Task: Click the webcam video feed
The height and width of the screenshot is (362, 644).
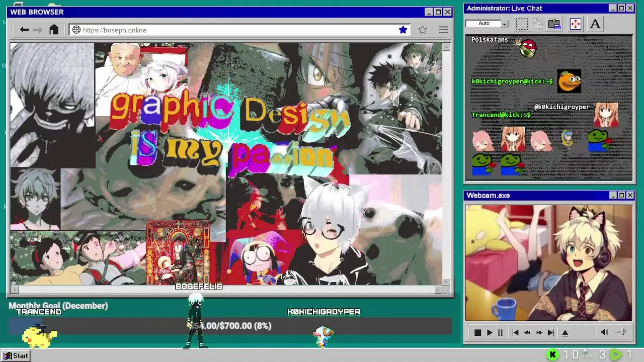Action: 549,262
